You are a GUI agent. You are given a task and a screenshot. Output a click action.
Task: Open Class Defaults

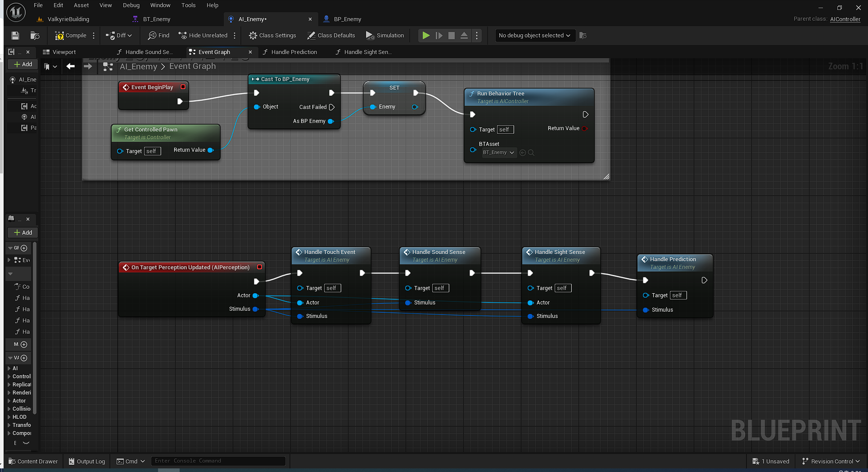tap(331, 36)
